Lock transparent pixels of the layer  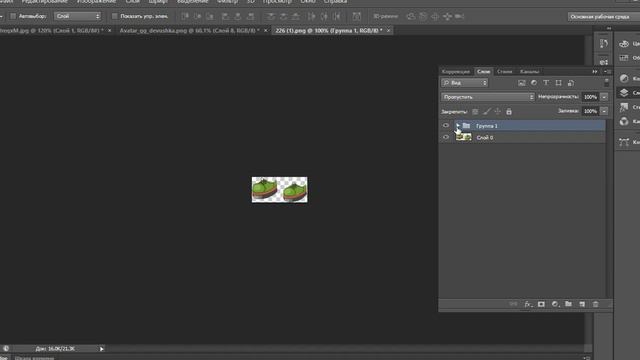[x=475, y=111]
